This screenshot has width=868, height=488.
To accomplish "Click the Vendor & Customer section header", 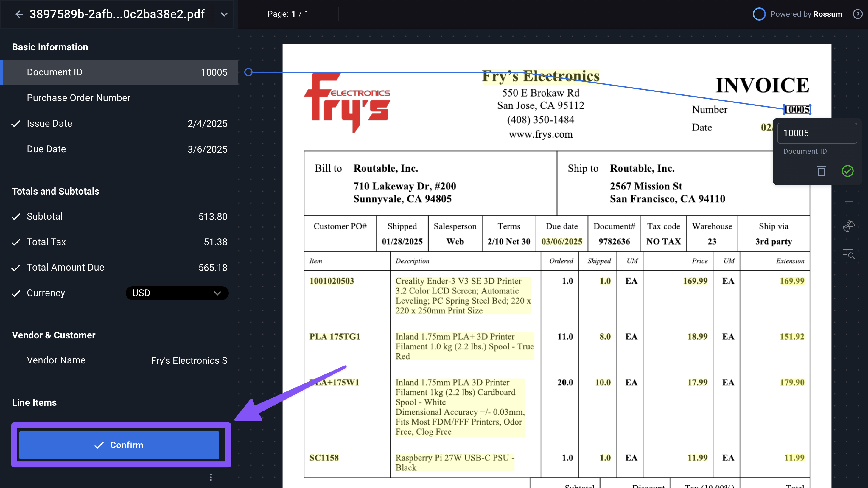I will click(x=54, y=335).
